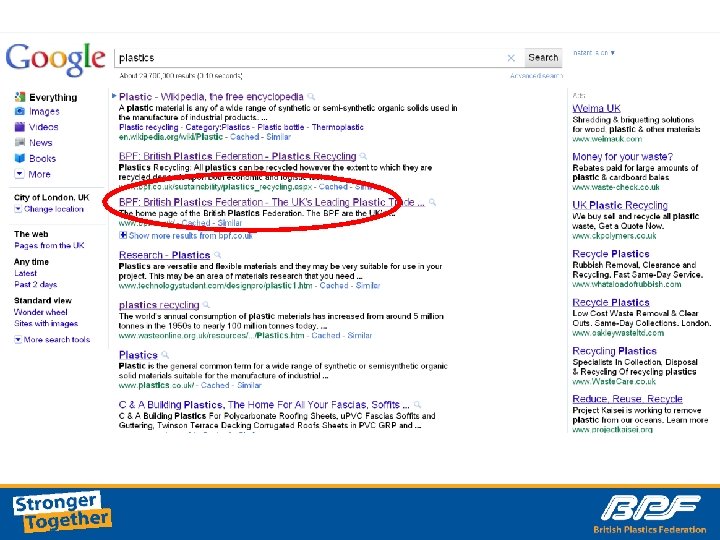Image resolution: width=720 pixels, height=540 pixels.
Task: Switch to Sites with images view
Action: 46,323
